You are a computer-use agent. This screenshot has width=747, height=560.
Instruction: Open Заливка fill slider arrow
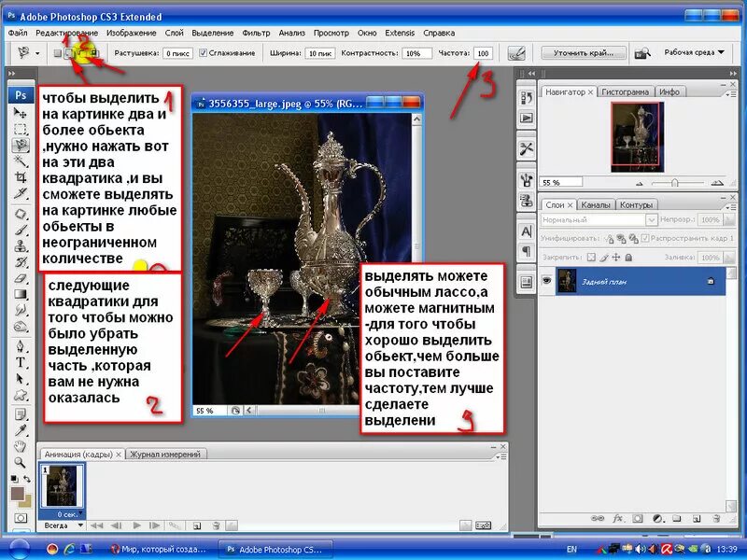(x=729, y=258)
